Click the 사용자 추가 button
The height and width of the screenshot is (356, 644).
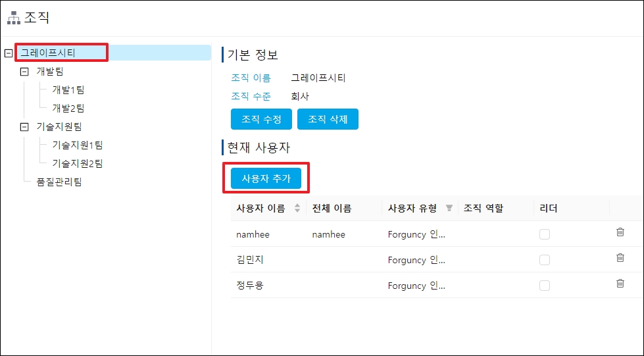pyautogui.click(x=266, y=178)
